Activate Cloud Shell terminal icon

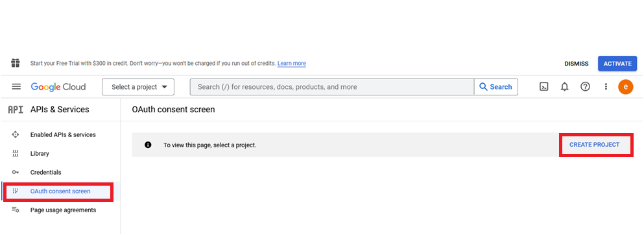(543, 87)
